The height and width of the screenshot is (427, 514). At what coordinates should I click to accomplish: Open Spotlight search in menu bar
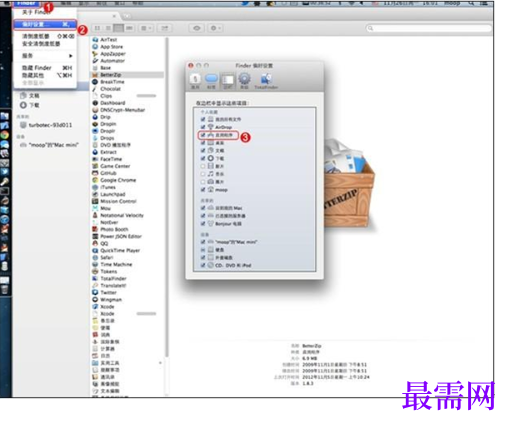471,3
